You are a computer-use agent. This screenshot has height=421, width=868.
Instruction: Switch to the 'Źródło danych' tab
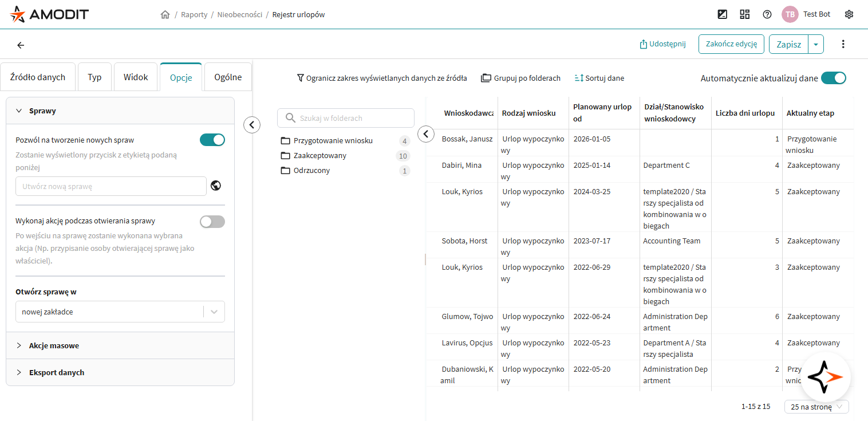38,77
